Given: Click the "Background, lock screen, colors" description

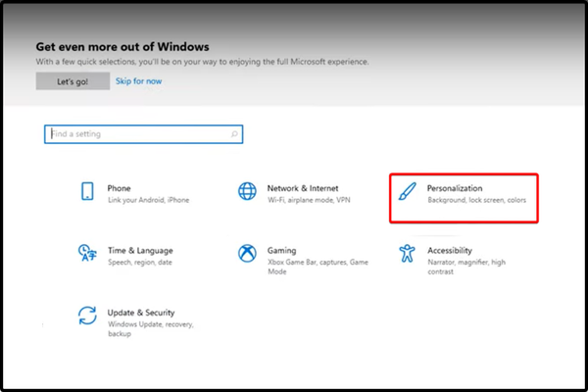Looking at the screenshot, I should tap(477, 201).
